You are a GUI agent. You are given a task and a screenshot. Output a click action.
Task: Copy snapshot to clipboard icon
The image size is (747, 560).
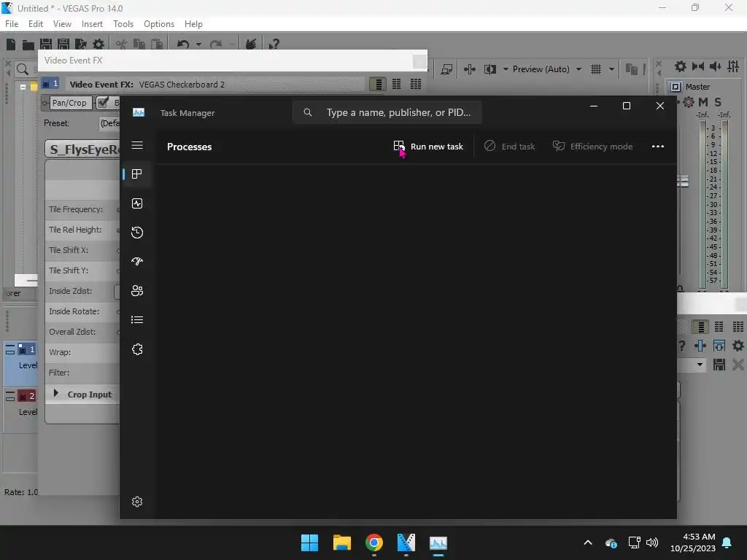click(631, 69)
